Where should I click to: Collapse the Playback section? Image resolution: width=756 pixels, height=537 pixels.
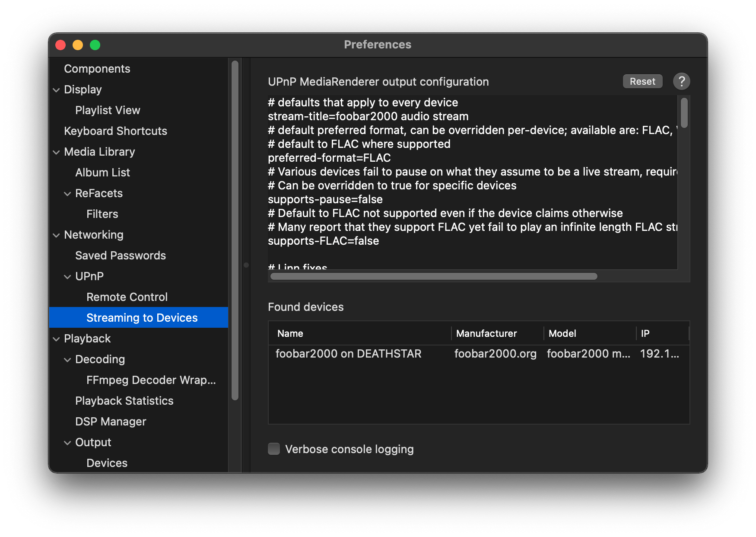(56, 339)
